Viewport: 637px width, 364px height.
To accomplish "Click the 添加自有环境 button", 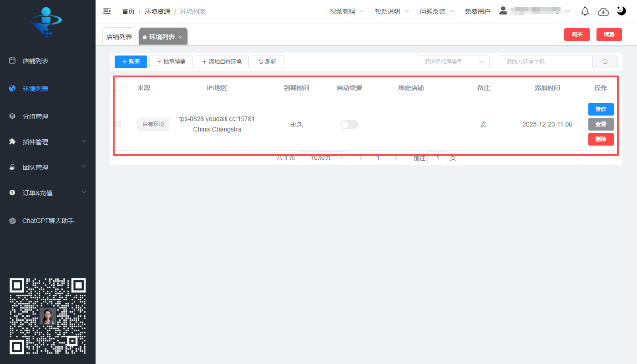I will [x=222, y=61].
